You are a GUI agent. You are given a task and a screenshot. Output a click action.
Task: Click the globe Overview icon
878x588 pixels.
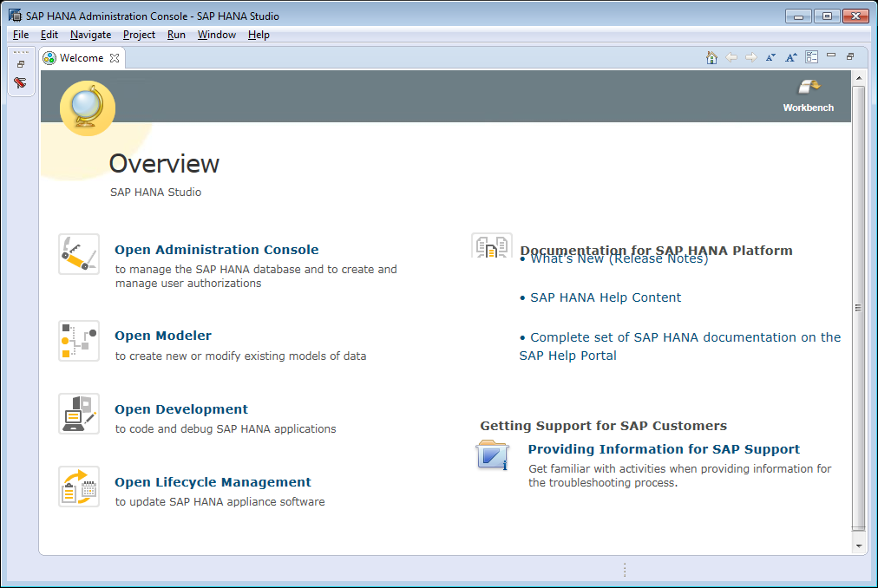click(88, 108)
